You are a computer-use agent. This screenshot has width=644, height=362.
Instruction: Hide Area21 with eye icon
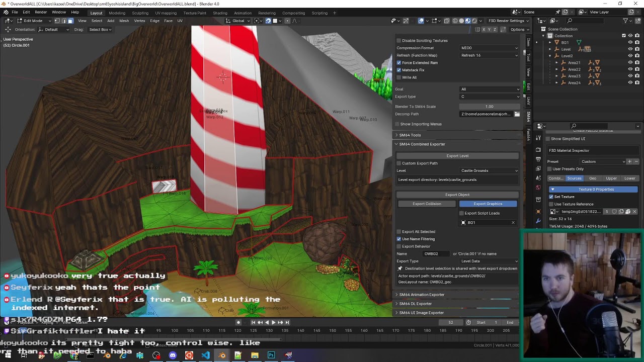[x=630, y=62]
